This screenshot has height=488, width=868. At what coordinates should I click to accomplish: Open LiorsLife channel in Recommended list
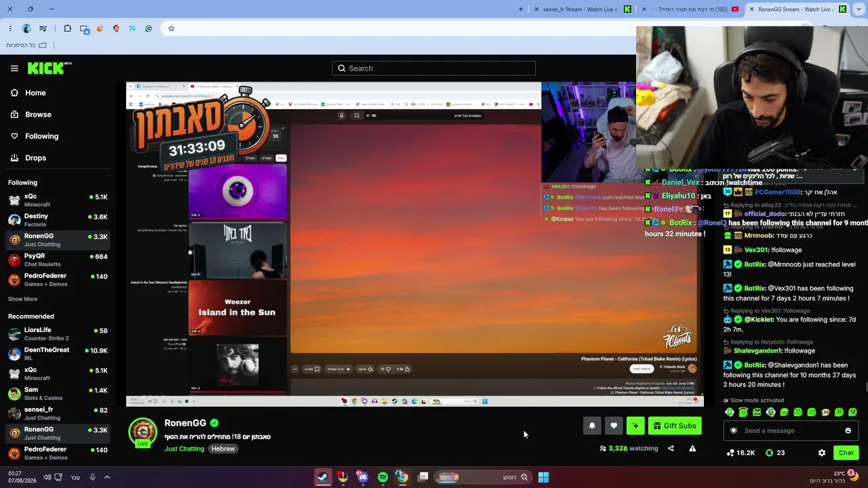[58, 334]
